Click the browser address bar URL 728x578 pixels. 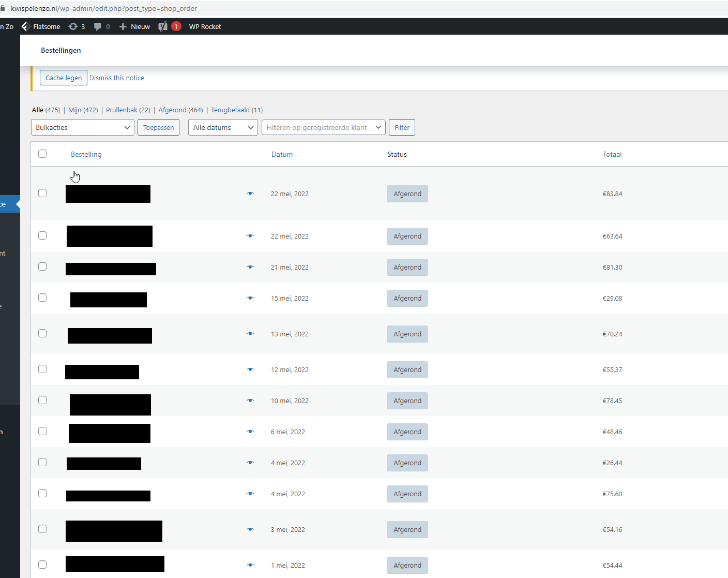pyautogui.click(x=104, y=8)
